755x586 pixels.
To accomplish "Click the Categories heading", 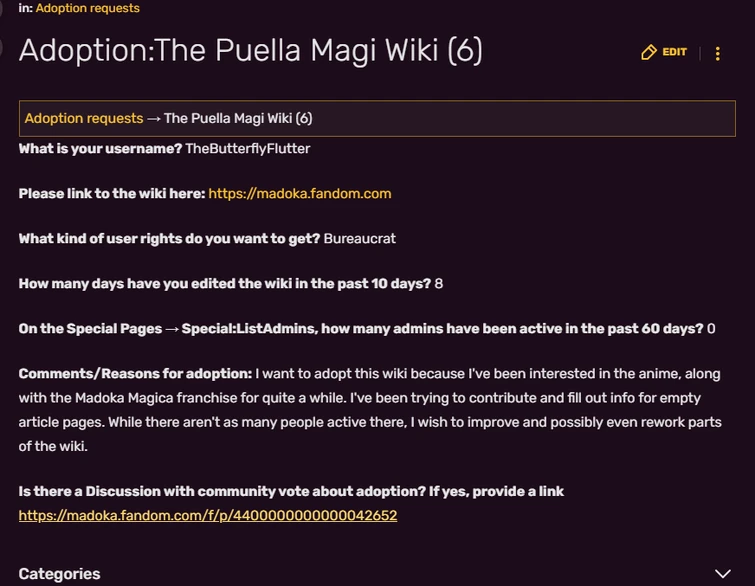I will (x=60, y=574).
